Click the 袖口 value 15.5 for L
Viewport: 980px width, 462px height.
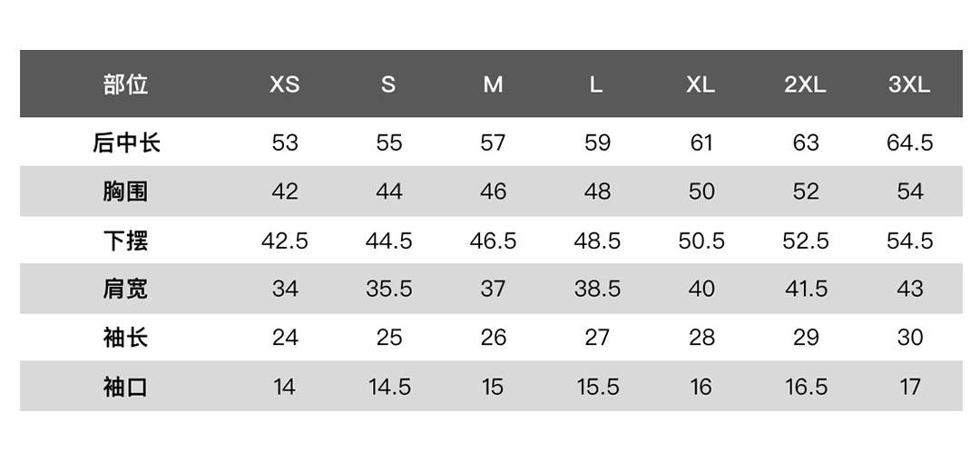click(x=597, y=387)
